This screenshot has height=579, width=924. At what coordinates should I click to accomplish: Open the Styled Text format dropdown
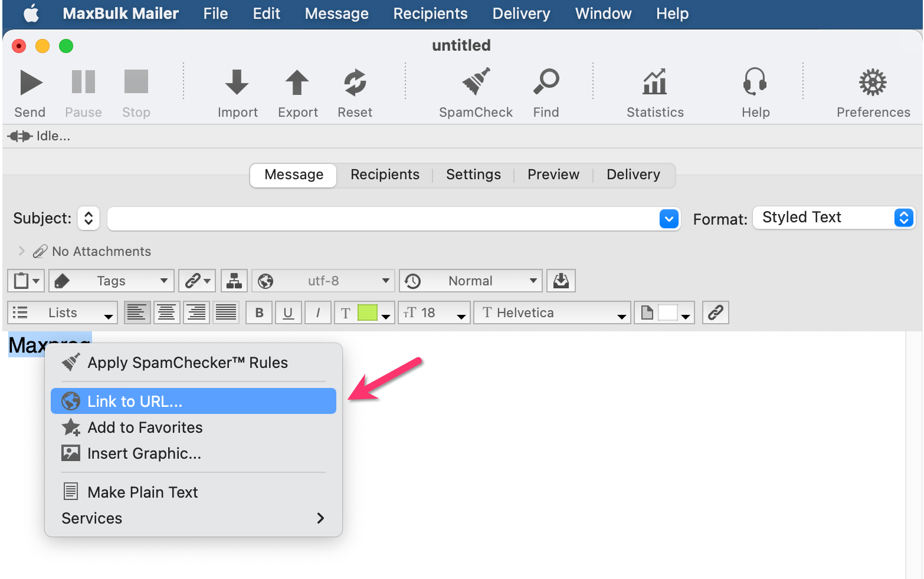click(x=834, y=218)
